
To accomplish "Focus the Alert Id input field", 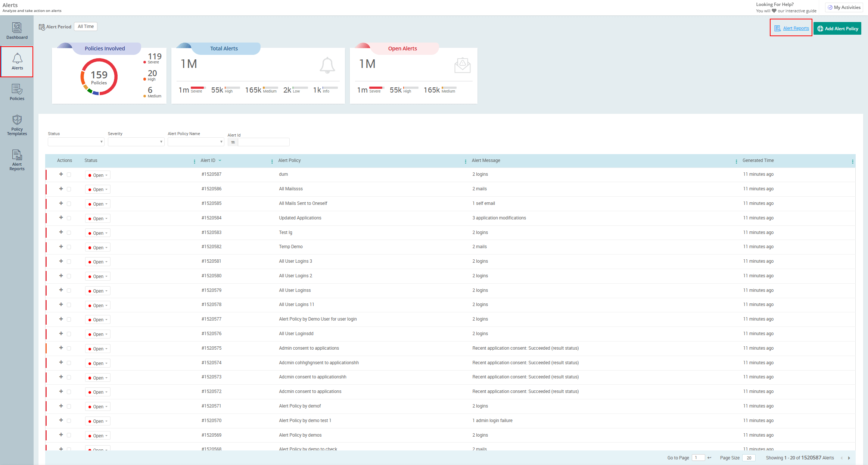I will pyautogui.click(x=264, y=142).
